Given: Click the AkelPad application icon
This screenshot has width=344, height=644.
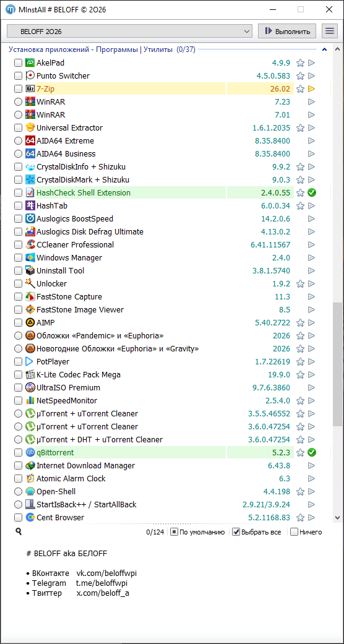Looking at the screenshot, I should point(30,63).
